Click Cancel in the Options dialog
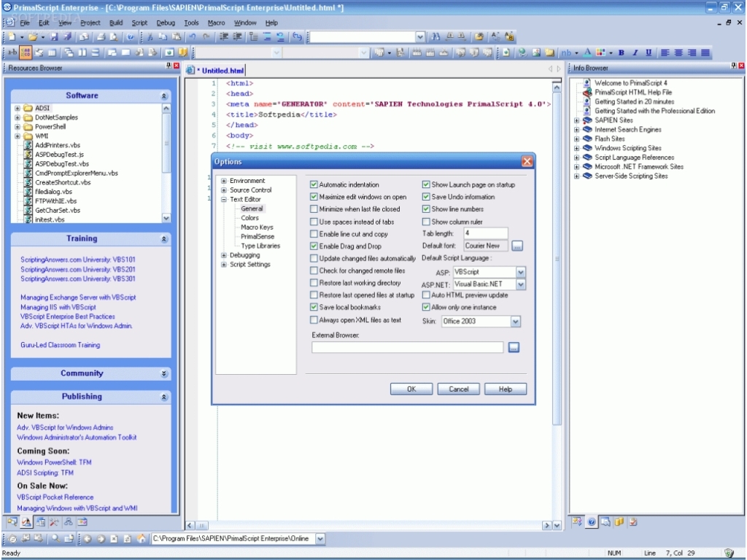The width and height of the screenshot is (747, 560). (x=459, y=389)
